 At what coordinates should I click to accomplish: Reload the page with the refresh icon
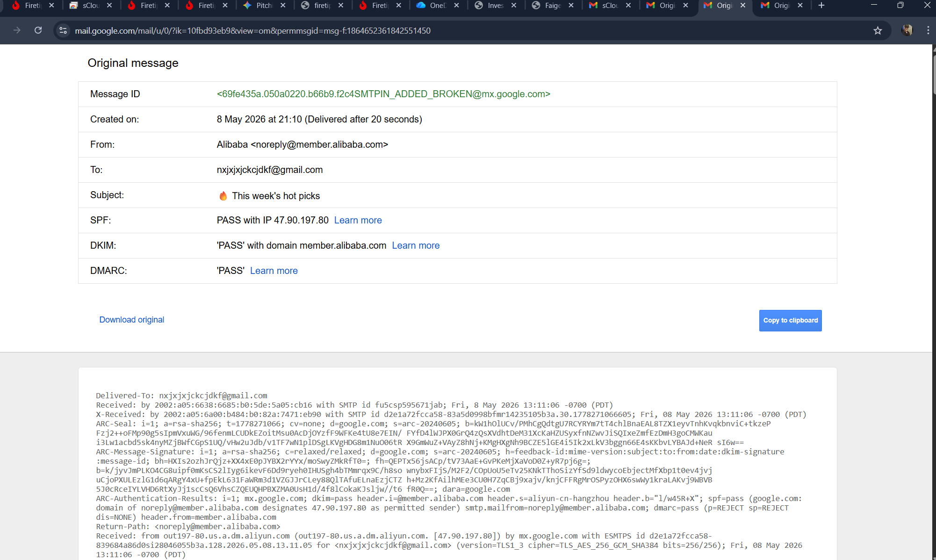(38, 30)
